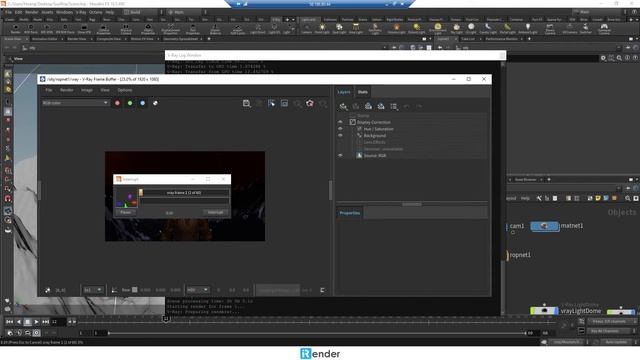Image resolution: width=640 pixels, height=360 pixels.
Task: Hide the Background layer
Action: pyautogui.click(x=340, y=135)
